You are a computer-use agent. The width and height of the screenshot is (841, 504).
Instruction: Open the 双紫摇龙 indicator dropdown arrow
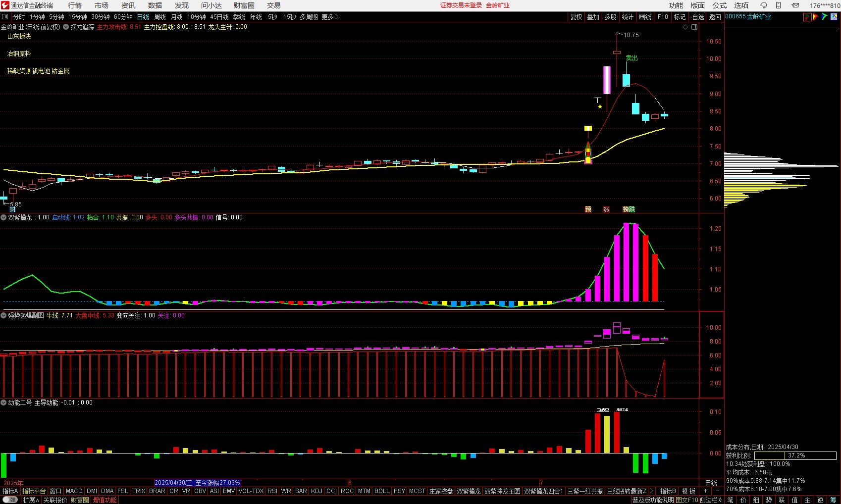point(3,217)
